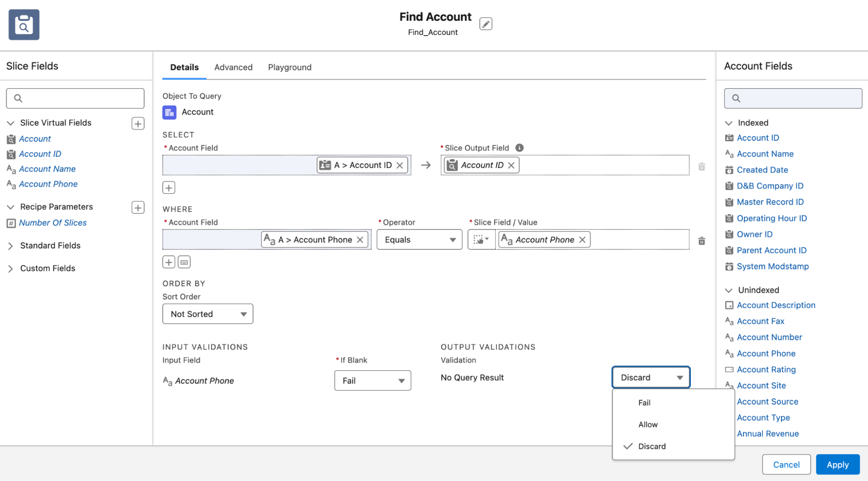Remove the A > Account ID pill
Viewport: 868px width, 481px height.
(x=400, y=165)
